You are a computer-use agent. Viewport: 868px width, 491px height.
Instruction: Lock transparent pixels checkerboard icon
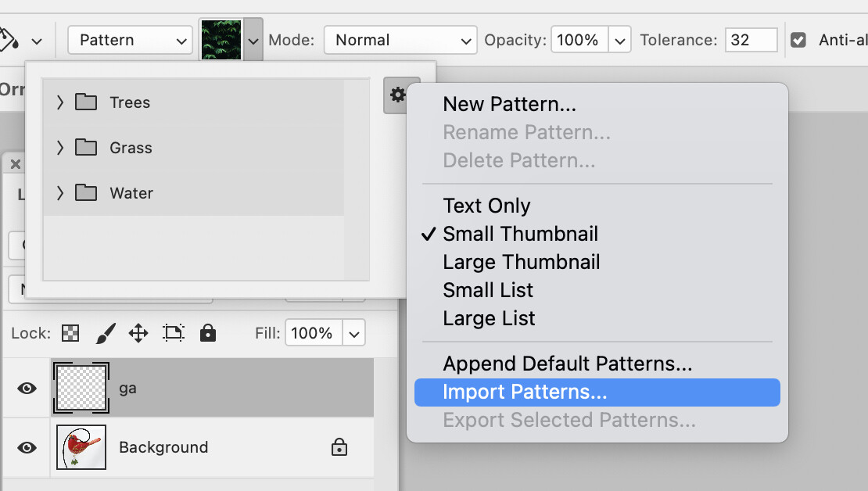[70, 333]
